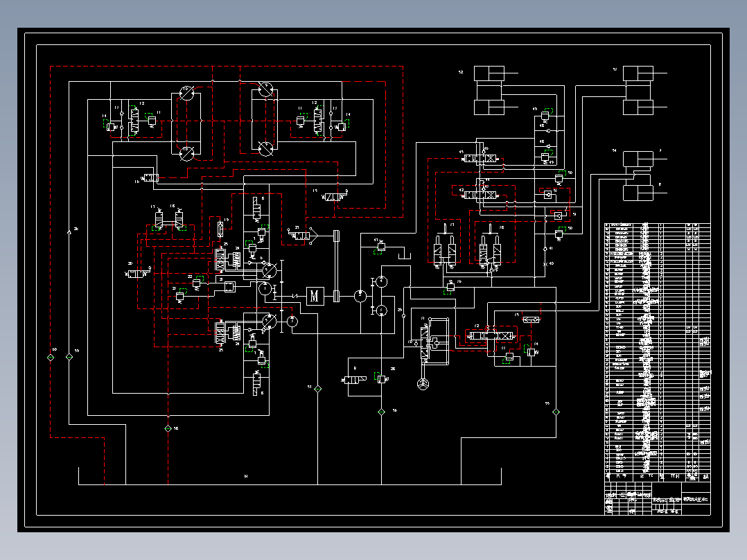The image size is (747, 560).
Task: Select directional valve numbered 52
Action: 492,335
